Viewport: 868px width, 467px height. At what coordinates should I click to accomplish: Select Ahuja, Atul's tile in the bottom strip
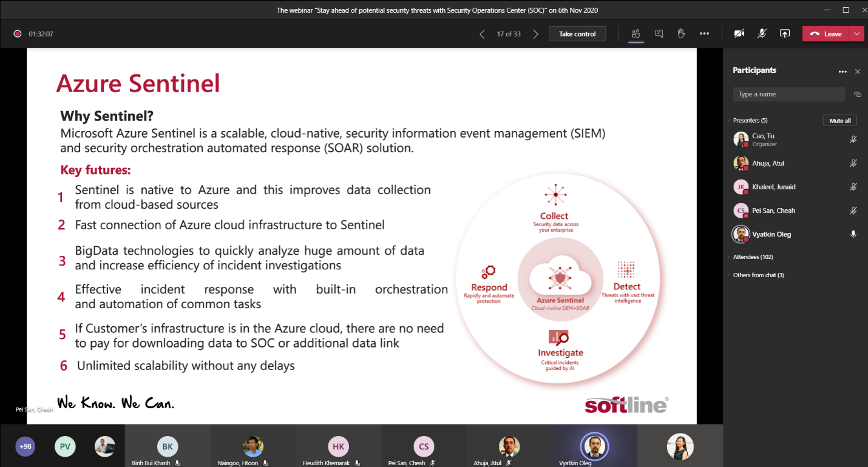click(509, 446)
